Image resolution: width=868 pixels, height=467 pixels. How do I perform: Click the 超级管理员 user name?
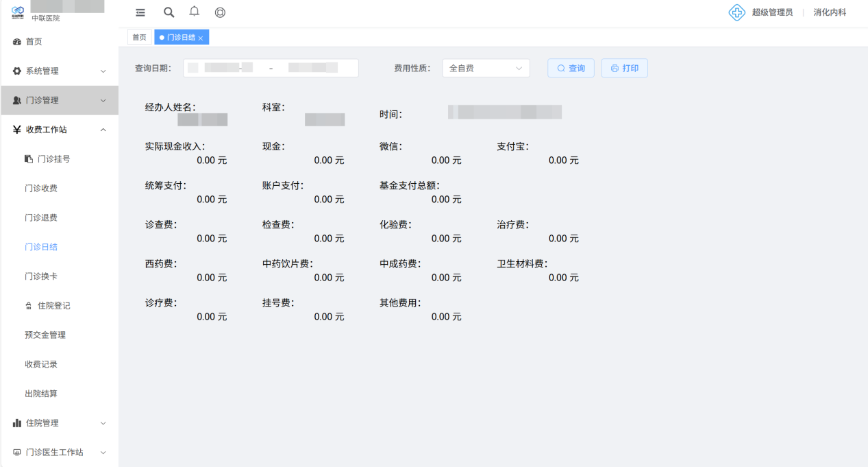point(772,12)
